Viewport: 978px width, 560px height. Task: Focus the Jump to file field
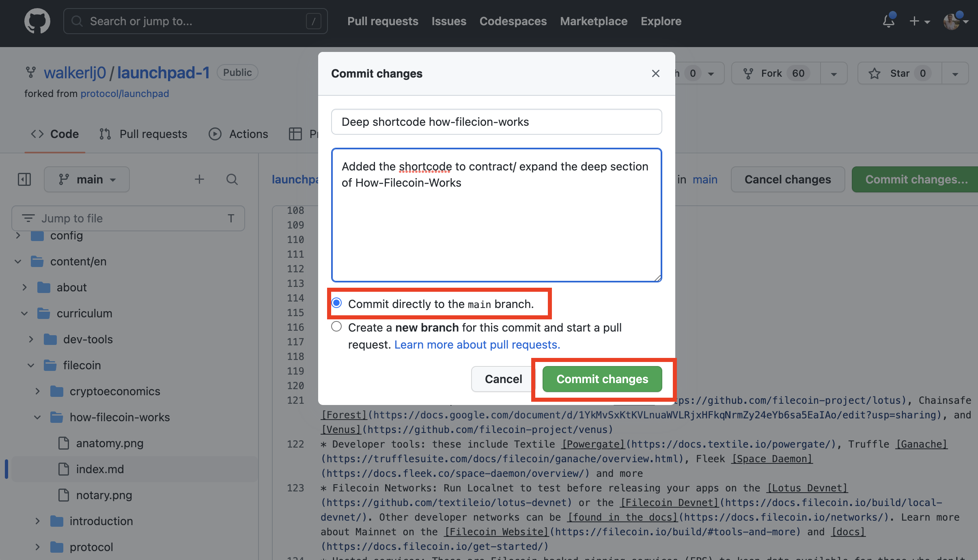tap(128, 218)
